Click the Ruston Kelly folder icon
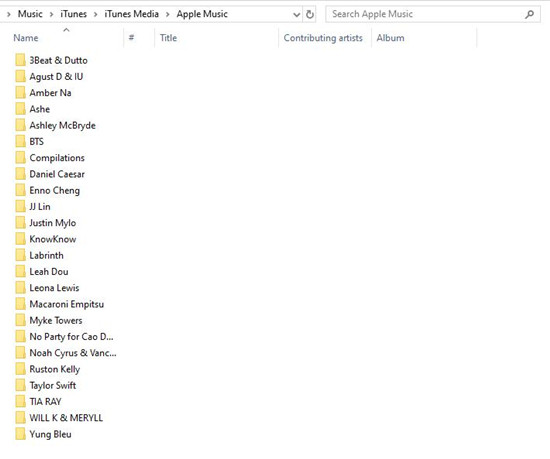Viewport: 550px width, 459px height. pyautogui.click(x=20, y=369)
